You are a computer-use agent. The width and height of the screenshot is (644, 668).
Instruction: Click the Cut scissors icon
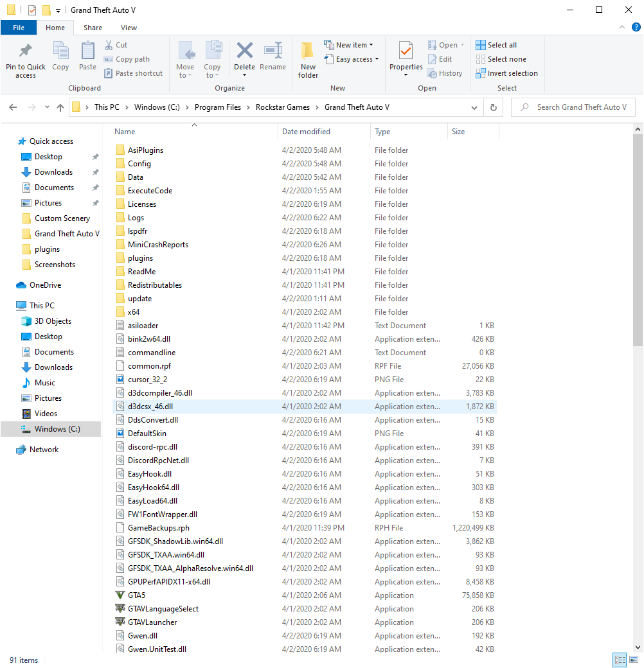(109, 45)
